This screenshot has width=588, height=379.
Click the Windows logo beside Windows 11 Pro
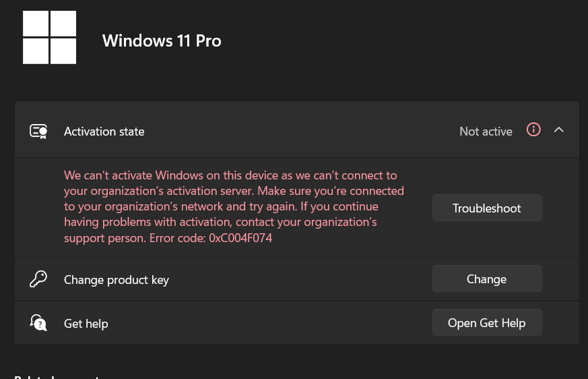coord(49,37)
